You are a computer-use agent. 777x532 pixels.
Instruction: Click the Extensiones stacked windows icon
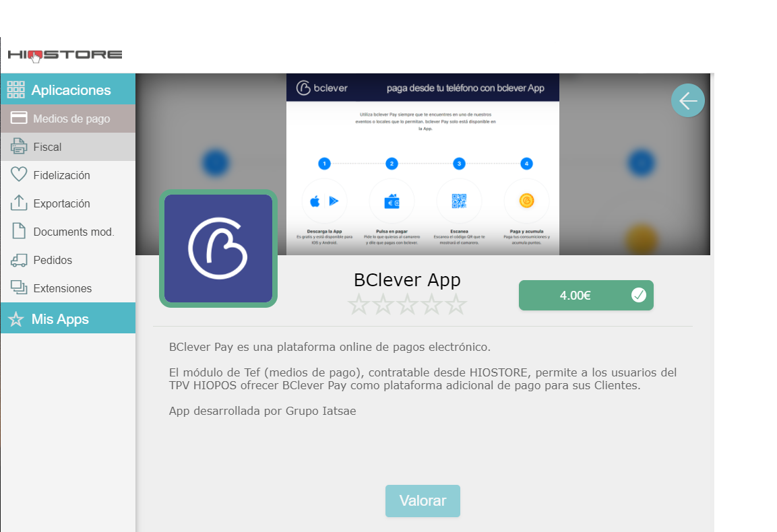(x=19, y=288)
